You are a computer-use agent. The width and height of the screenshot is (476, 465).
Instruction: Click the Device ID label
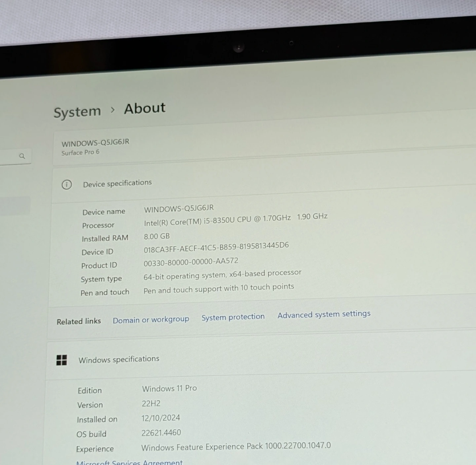(98, 252)
